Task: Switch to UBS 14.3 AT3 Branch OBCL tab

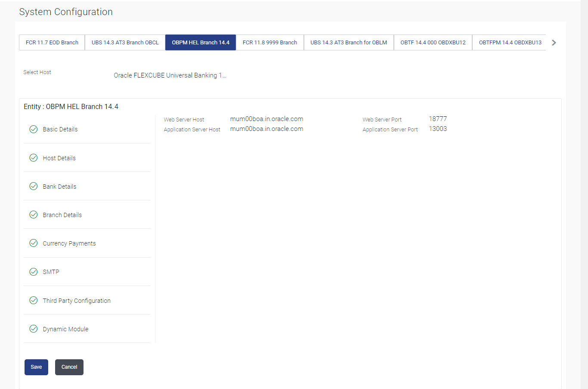Action: pyautogui.click(x=125, y=43)
